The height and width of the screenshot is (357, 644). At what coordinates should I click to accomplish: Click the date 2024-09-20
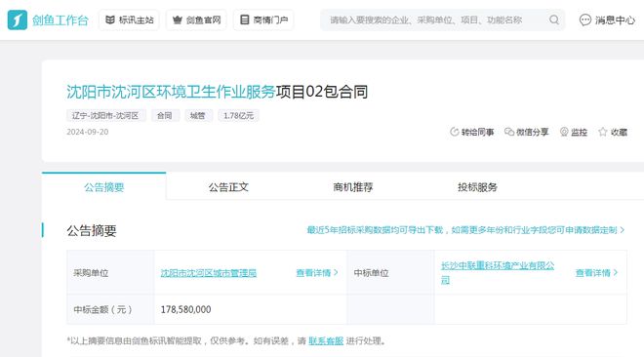88,132
